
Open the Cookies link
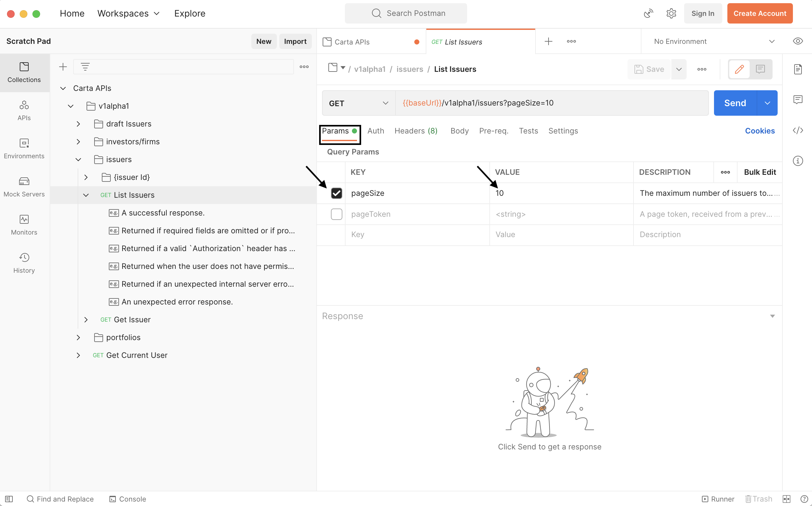[759, 131]
